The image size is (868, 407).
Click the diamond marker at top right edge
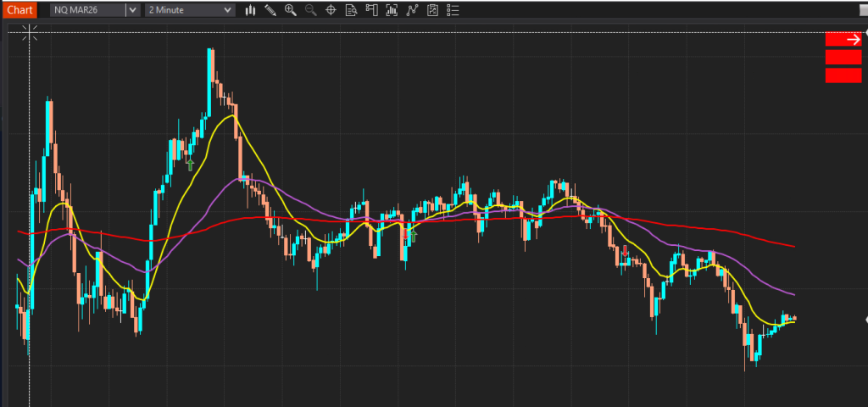[865, 31]
